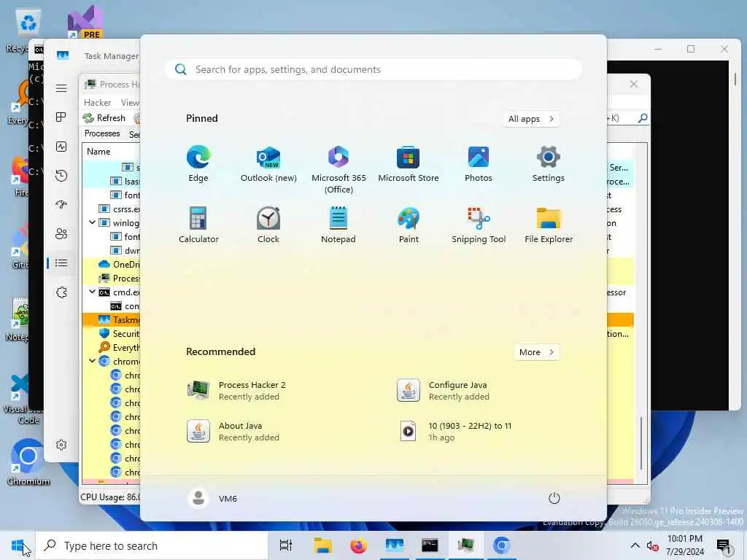This screenshot has width=747, height=560.
Task: Collapse the winlogon process tree
Action: [x=92, y=222]
